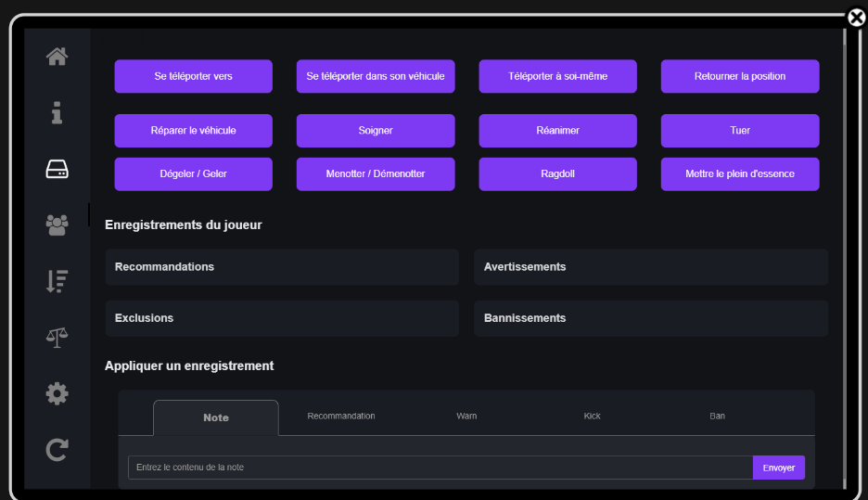Expand the Exclusions records panel
Viewport: 868px width, 500px height.
(x=282, y=318)
